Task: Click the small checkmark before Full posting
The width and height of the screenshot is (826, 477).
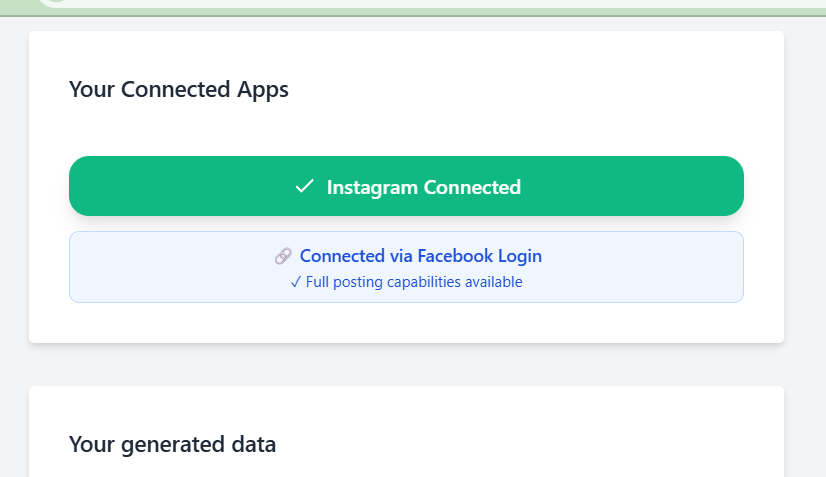Action: (x=296, y=282)
